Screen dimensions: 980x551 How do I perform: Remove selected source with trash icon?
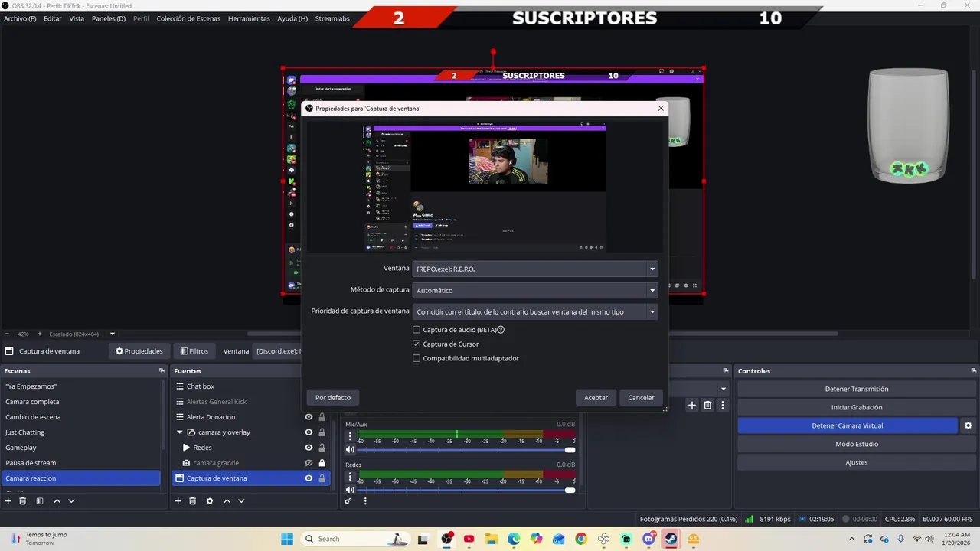(192, 501)
